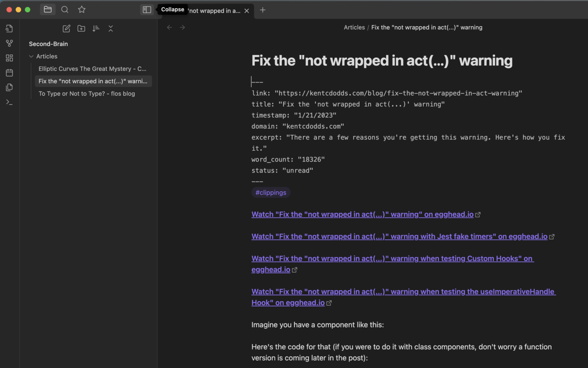Open the Fix the not wrapped note in sidebar
Screen dimensions: 588x368
pyautogui.click(x=93, y=81)
